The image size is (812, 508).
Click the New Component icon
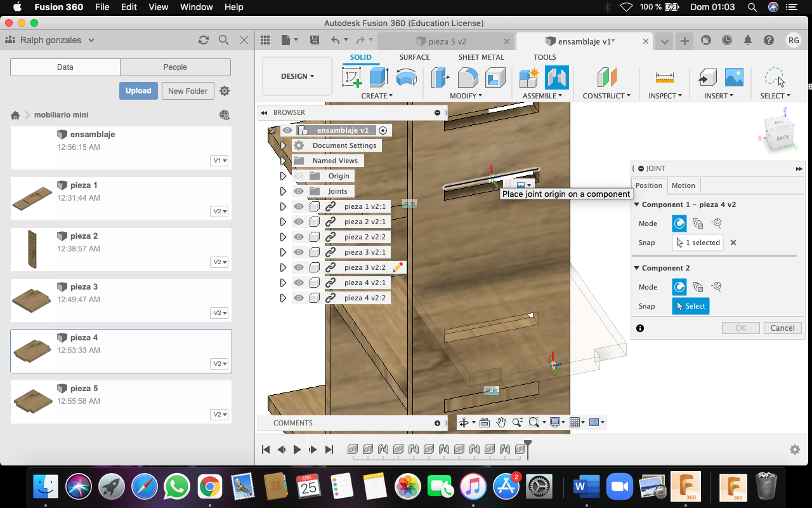(529, 77)
